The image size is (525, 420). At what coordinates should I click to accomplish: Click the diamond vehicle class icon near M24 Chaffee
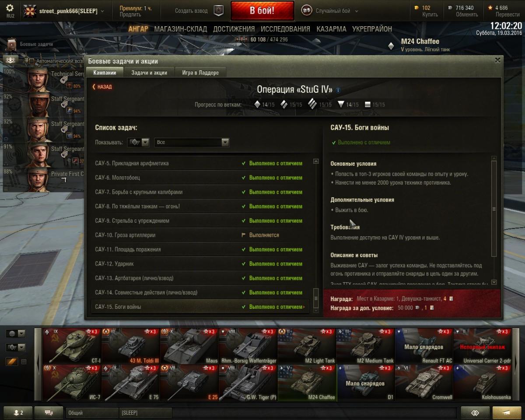tap(391, 45)
